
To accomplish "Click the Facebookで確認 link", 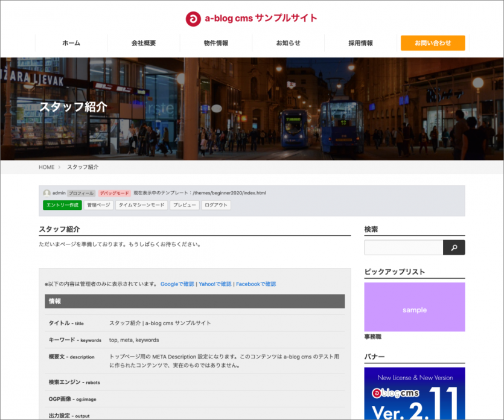I will 256,284.
